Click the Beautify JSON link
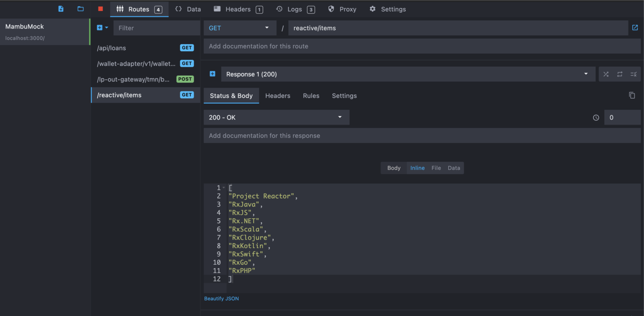This screenshot has width=644, height=316. pyautogui.click(x=221, y=298)
